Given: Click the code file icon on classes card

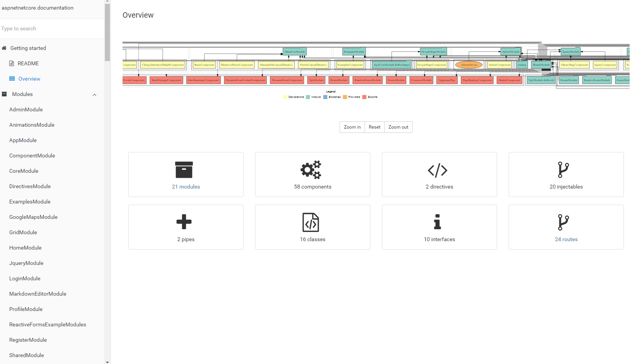Looking at the screenshot, I should 311,222.
